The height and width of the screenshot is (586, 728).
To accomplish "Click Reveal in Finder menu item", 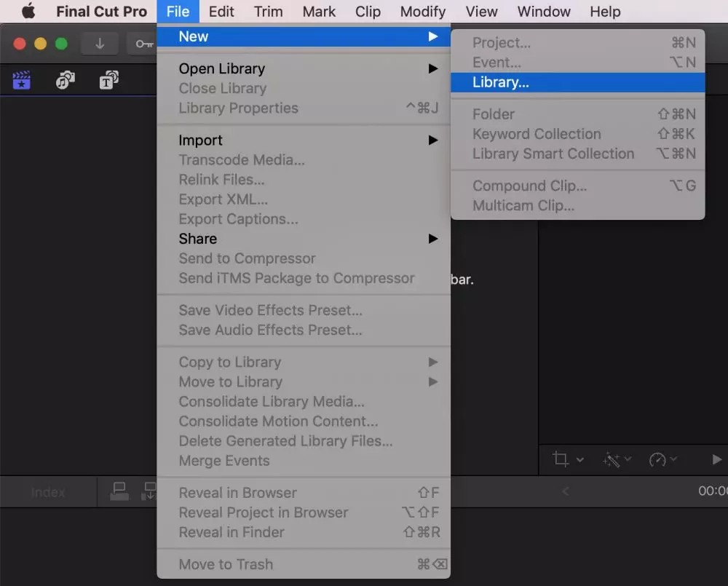I will 304,532.
